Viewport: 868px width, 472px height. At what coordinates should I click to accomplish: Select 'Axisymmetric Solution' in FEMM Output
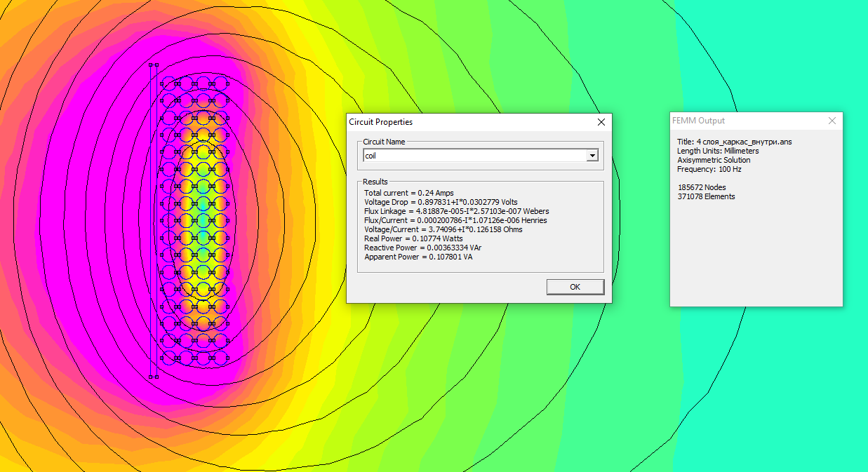pyautogui.click(x=714, y=160)
